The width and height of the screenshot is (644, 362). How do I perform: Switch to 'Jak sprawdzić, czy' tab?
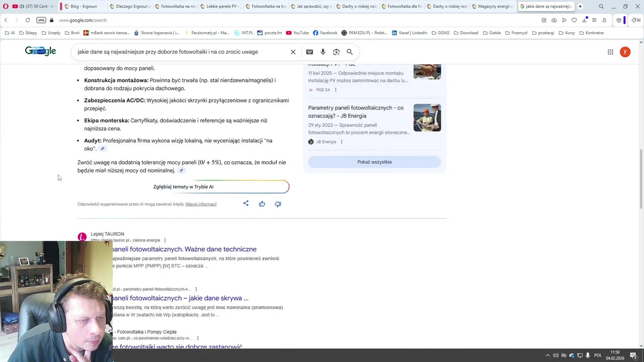[311, 7]
